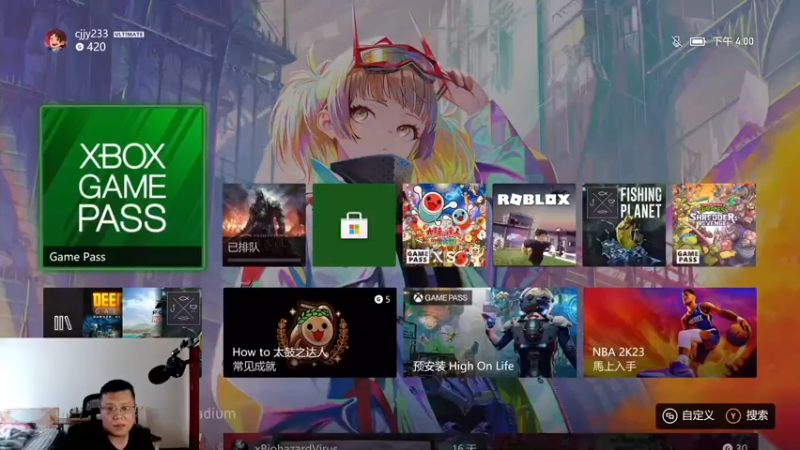The height and width of the screenshot is (450, 800).
Task: Launch the TMNT Shredder's Revenge tile
Action: pyautogui.click(x=714, y=225)
